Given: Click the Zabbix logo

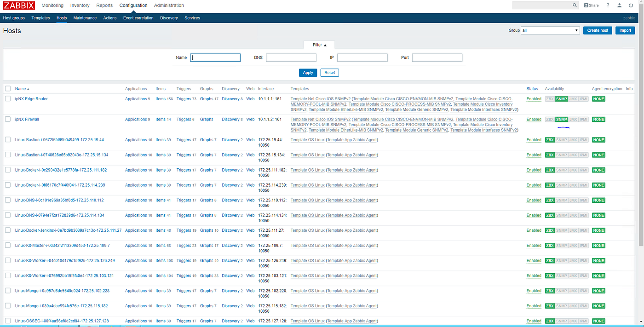Looking at the screenshot, I should (x=18, y=5).
